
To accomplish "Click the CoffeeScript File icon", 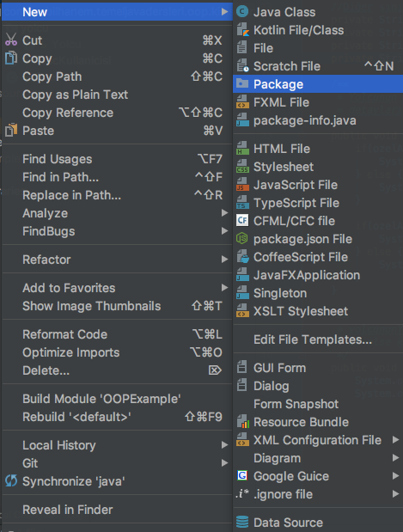I will tap(242, 257).
